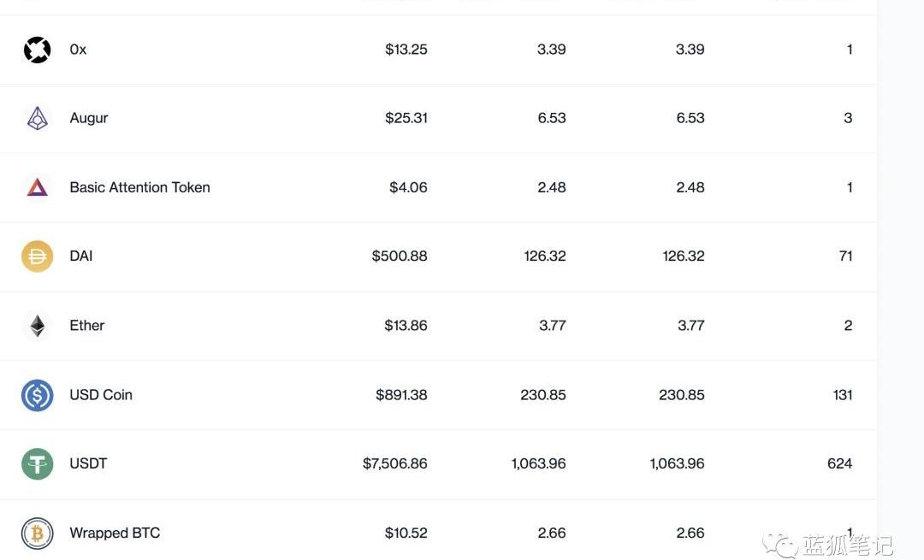Image resolution: width=924 pixels, height=560 pixels.
Task: Click the $500.88 DAI value
Action: click(x=400, y=256)
